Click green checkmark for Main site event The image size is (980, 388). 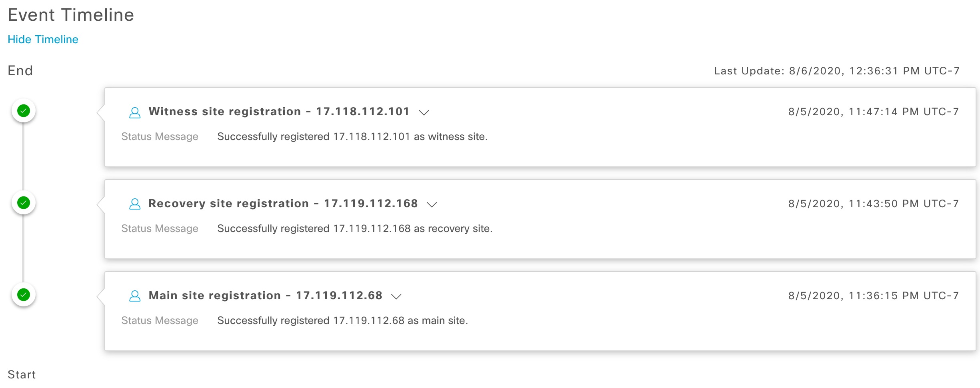(x=24, y=295)
